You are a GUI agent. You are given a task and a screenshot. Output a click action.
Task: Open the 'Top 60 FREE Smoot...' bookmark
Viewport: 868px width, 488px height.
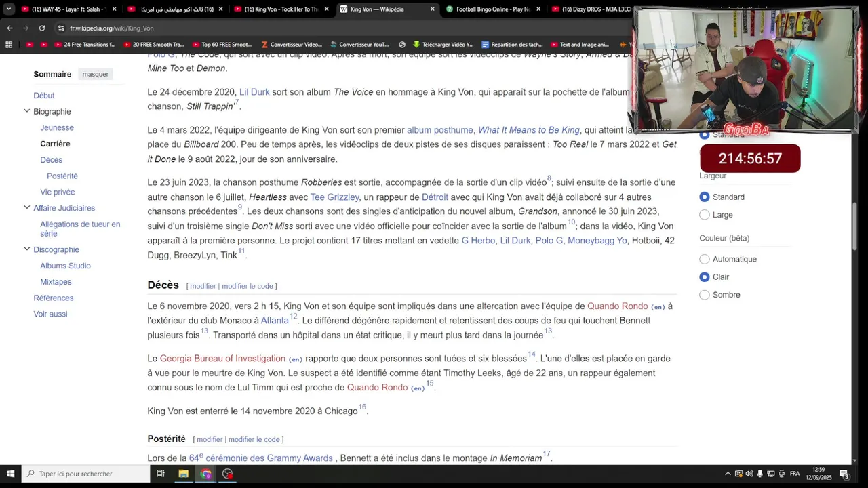coord(221,45)
